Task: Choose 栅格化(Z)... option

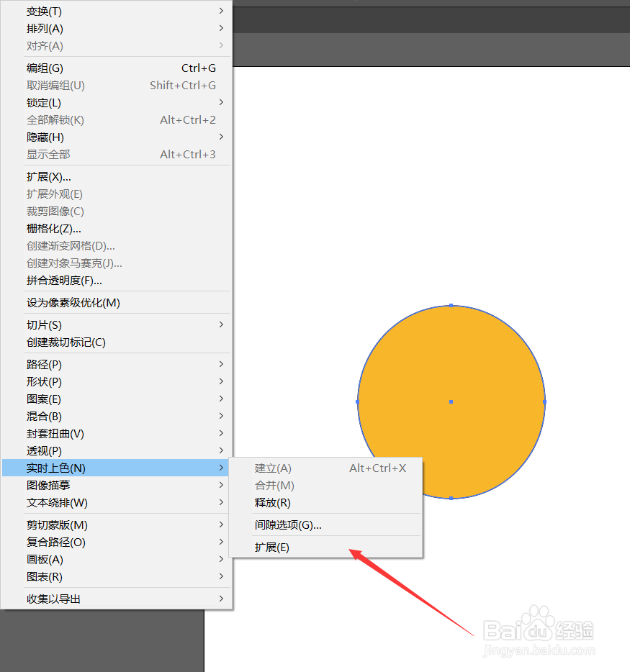Action: [x=117, y=228]
